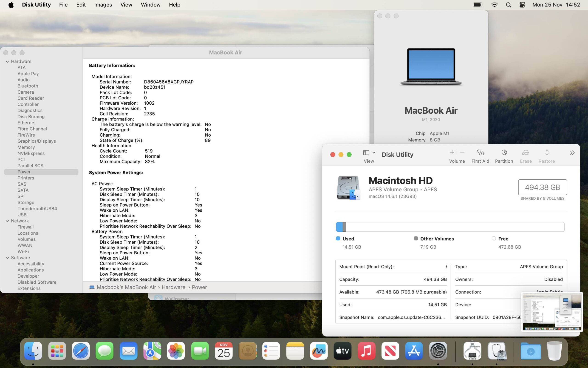Open Mail from the Dock
This screenshot has width=588, height=368.
coord(128,351)
